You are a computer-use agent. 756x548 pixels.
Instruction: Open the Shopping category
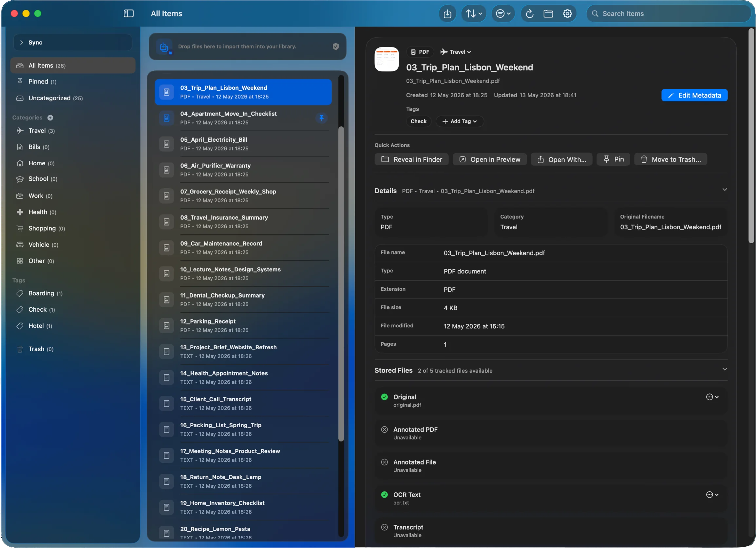[73, 228]
